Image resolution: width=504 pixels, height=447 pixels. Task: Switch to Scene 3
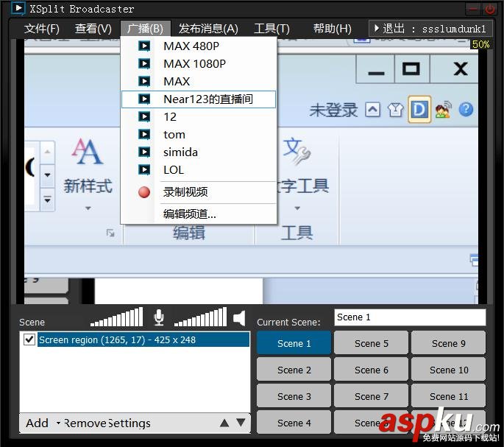pyautogui.click(x=294, y=396)
